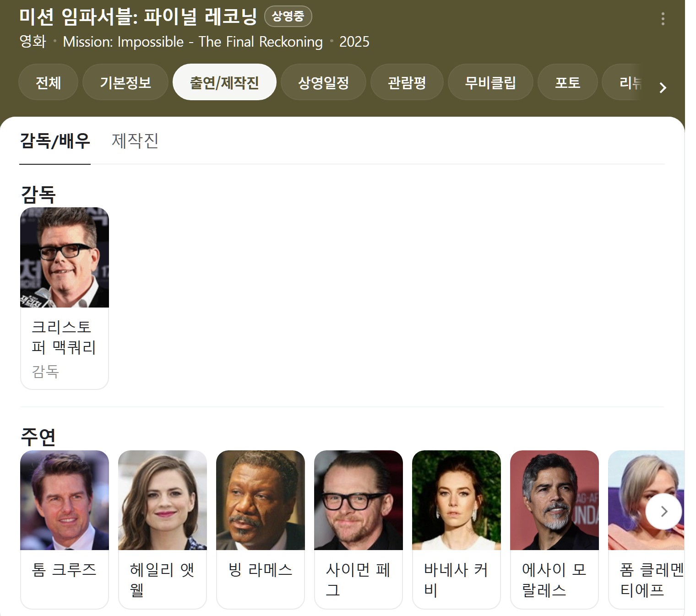The width and height of the screenshot is (696, 616).
Task: Select the 전체 tab
Action: 48,82
